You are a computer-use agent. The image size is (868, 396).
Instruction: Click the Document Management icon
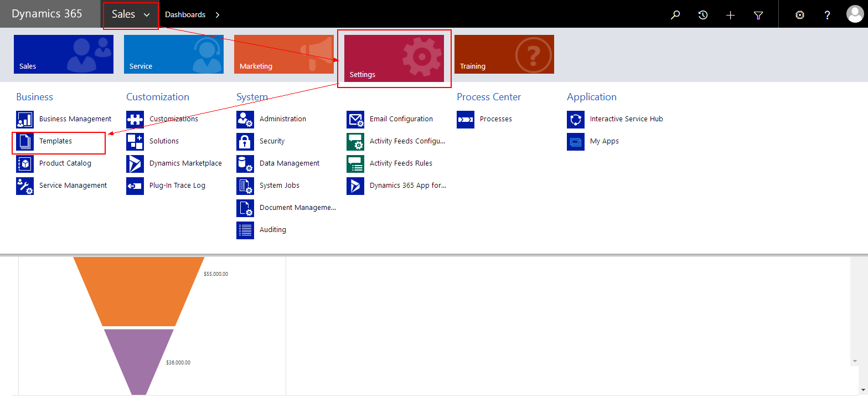[245, 208]
